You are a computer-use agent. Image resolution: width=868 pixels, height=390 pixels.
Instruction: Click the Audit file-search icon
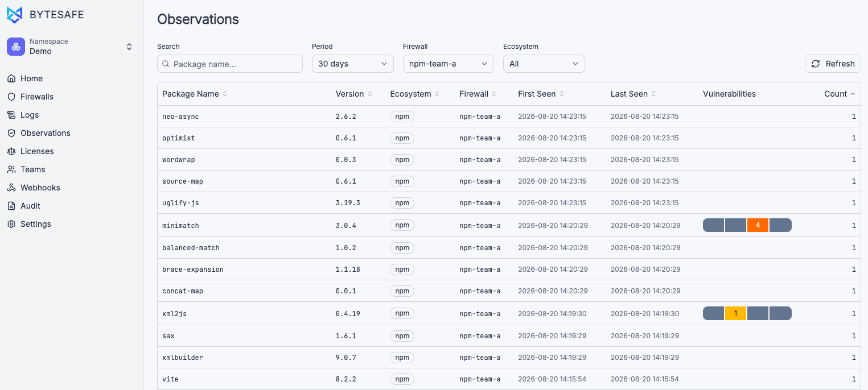point(11,206)
